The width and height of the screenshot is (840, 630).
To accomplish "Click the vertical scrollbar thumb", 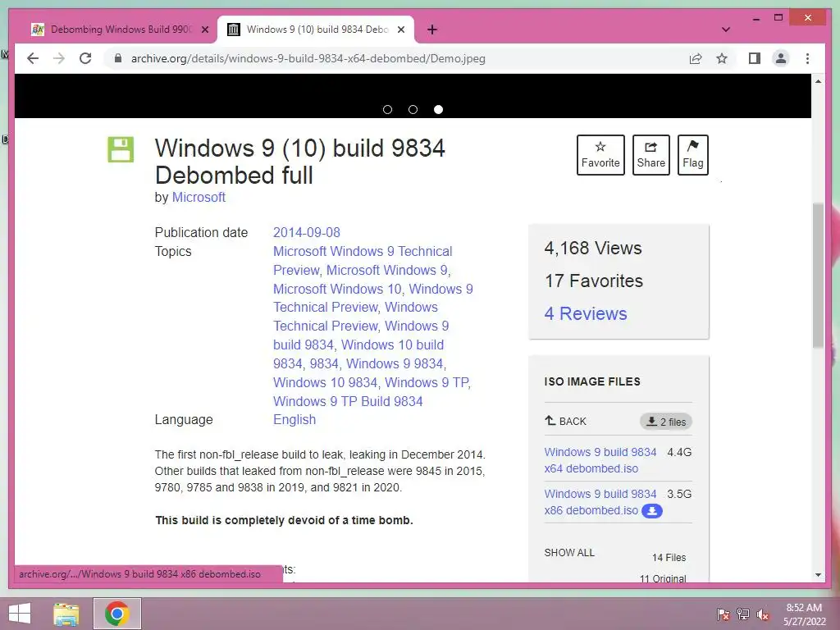I will point(818,276).
